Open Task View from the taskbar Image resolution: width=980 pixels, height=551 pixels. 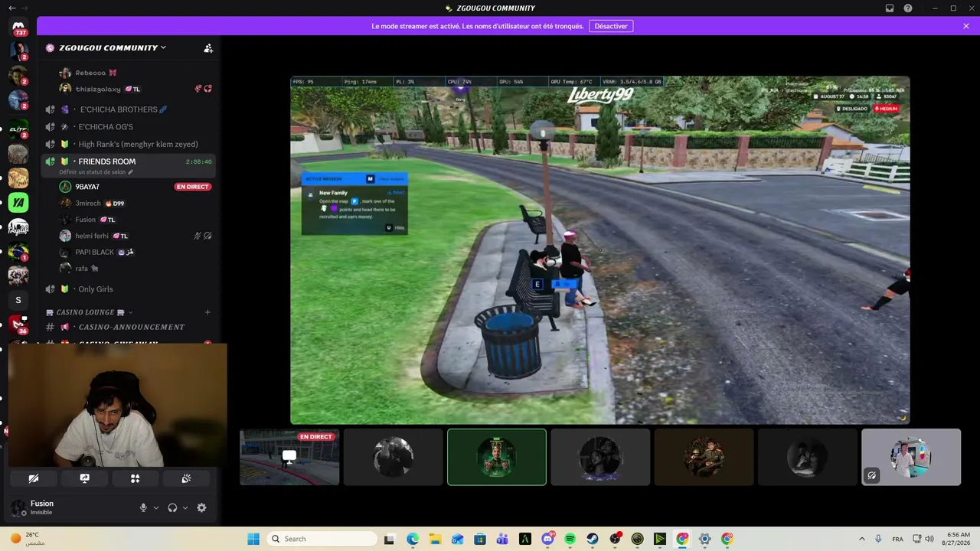pos(390,539)
